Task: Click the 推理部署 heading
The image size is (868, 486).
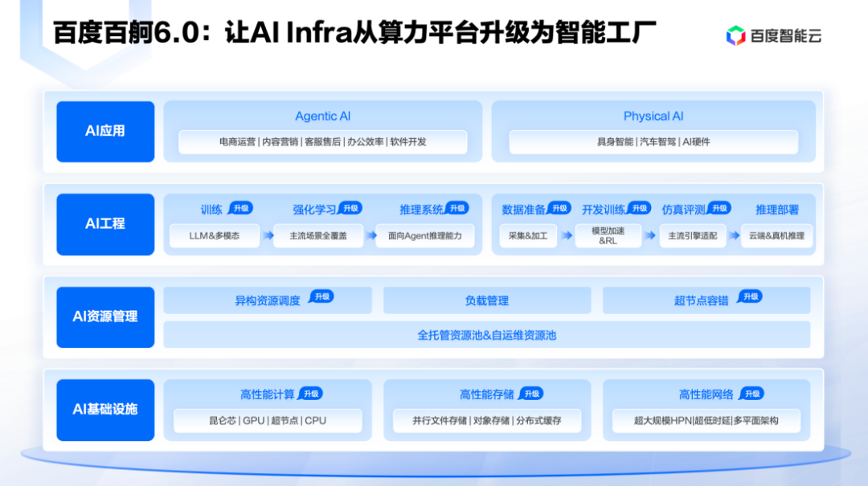Action: coord(777,210)
